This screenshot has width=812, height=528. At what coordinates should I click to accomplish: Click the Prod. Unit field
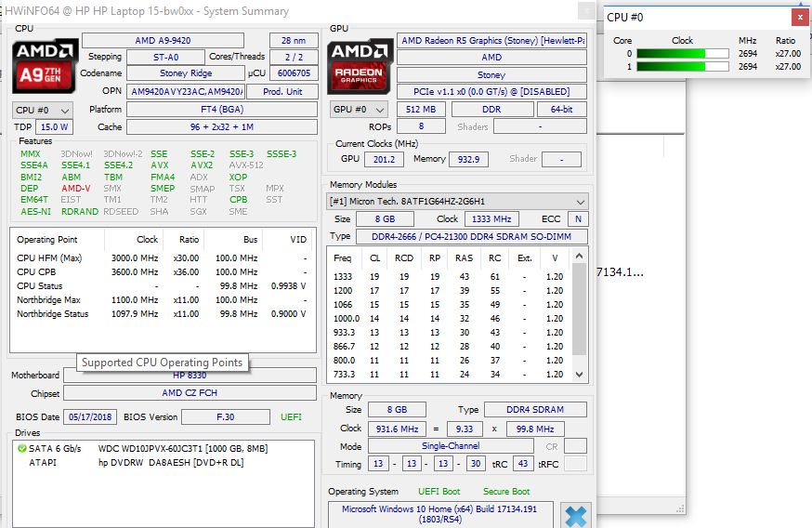pyautogui.click(x=282, y=92)
